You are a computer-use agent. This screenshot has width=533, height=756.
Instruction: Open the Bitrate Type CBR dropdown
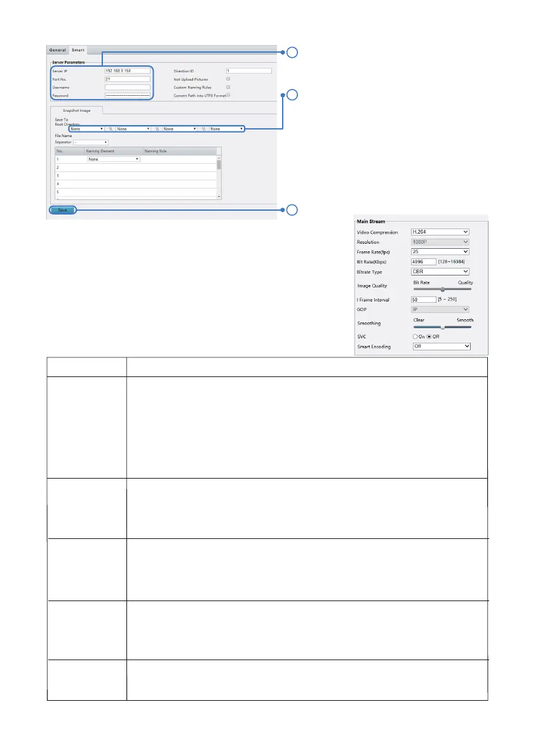pyautogui.click(x=440, y=272)
